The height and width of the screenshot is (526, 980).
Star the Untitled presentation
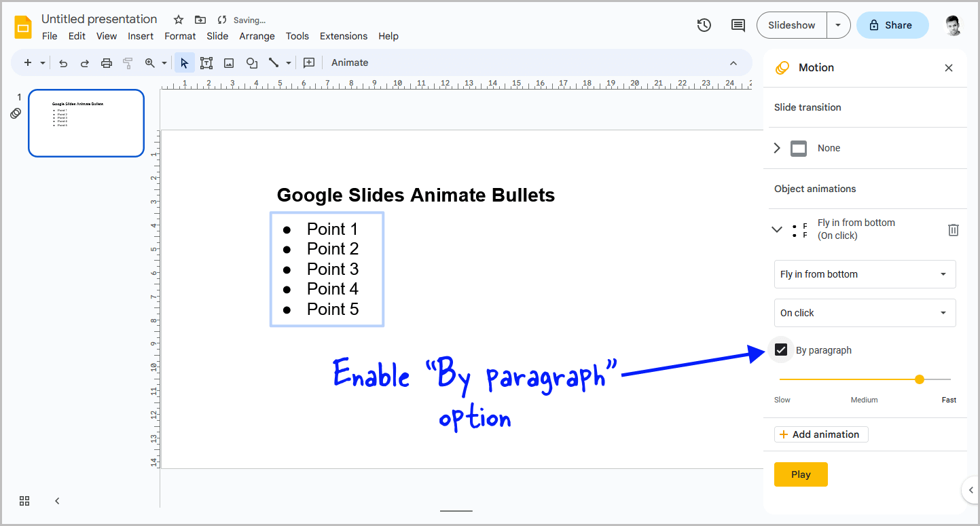[177, 19]
